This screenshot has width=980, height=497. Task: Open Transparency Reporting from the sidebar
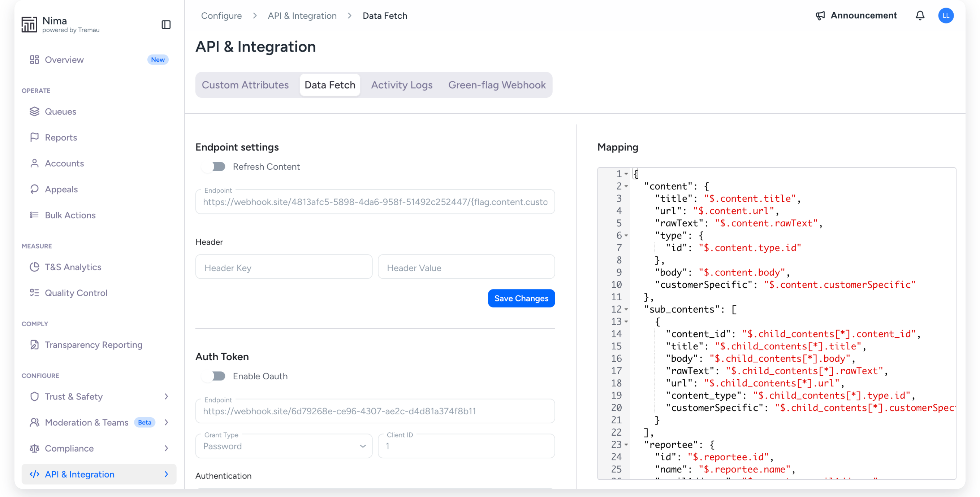[x=99, y=345]
